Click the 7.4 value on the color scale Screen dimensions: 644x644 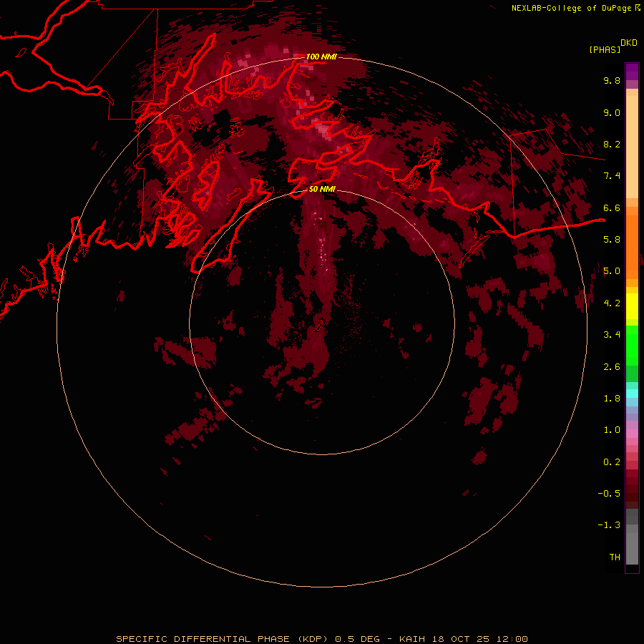[612, 176]
